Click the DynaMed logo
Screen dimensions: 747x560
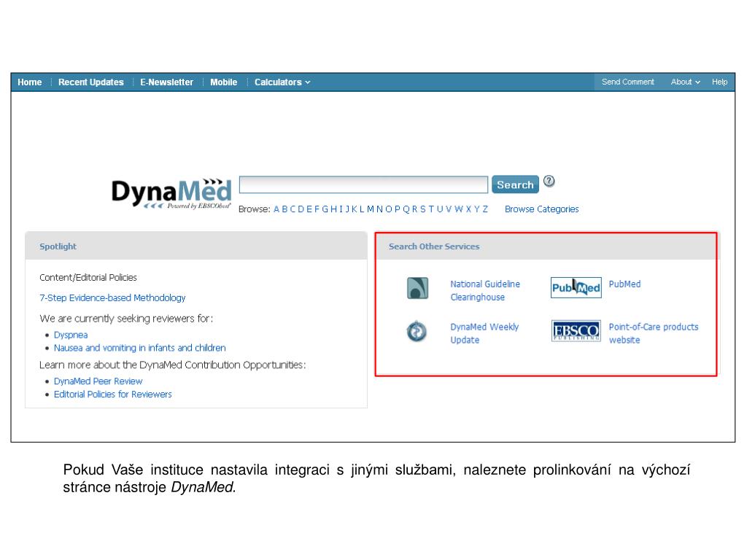pos(171,193)
